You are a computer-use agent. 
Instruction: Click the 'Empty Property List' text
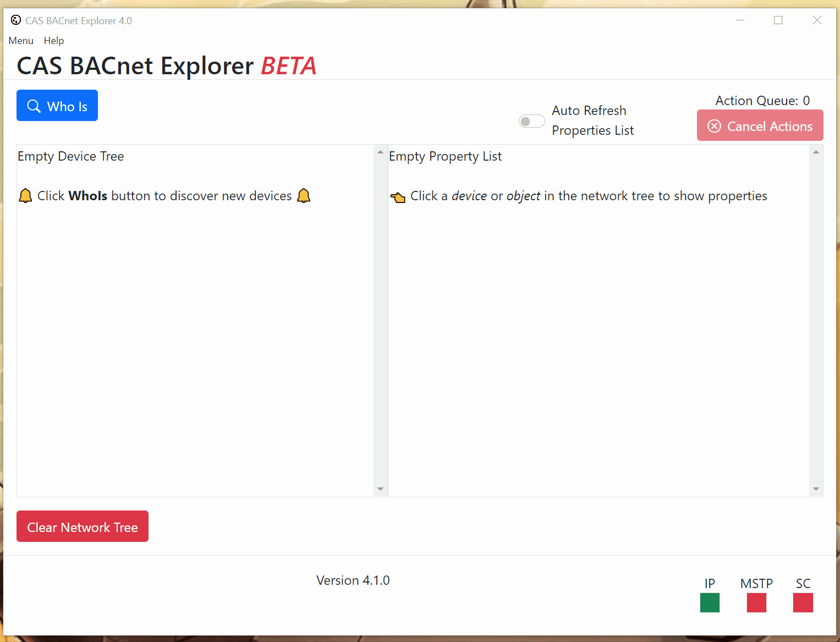click(445, 156)
